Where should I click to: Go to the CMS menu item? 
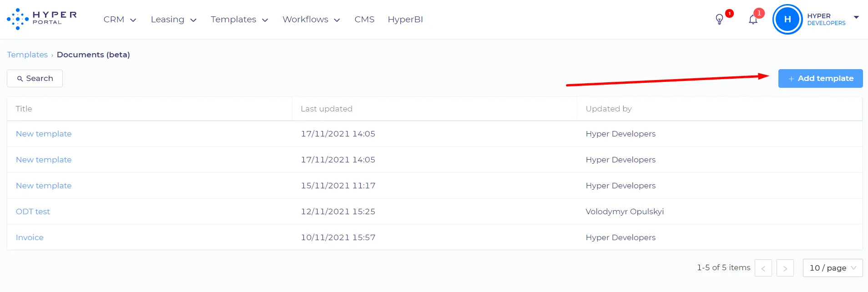coord(364,20)
